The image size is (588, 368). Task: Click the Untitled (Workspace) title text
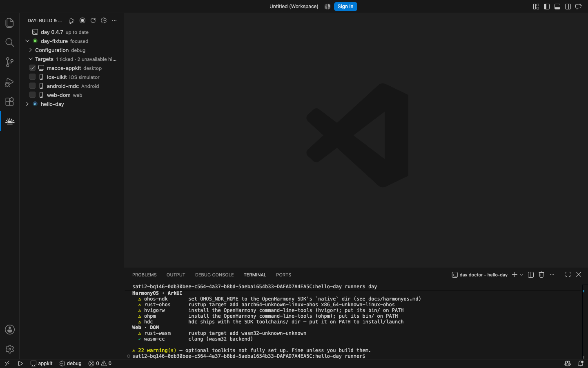[x=294, y=7]
